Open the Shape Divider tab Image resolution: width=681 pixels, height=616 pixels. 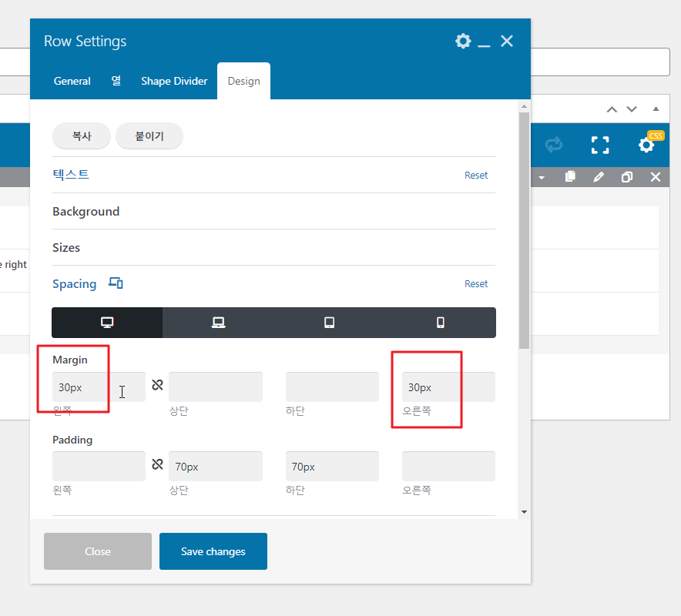click(x=174, y=81)
